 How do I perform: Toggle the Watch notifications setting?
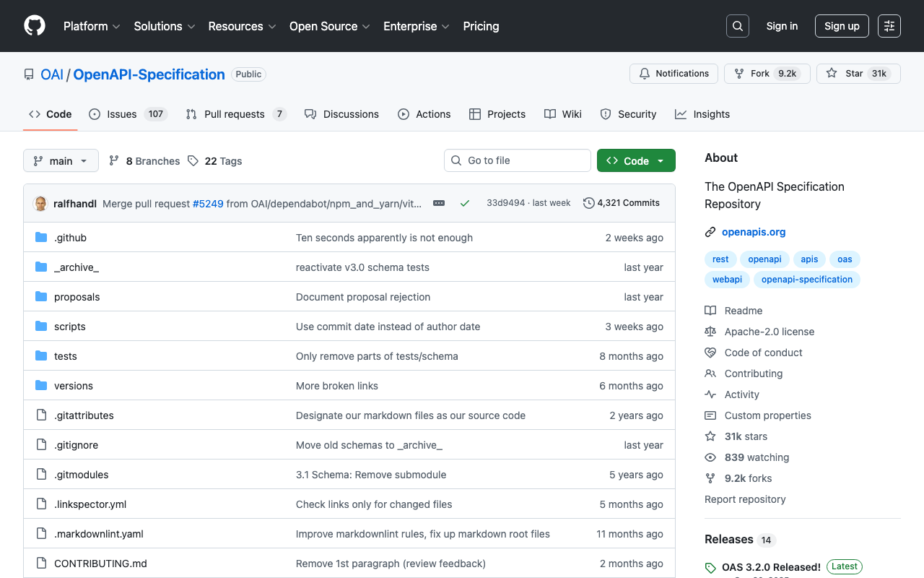point(674,73)
